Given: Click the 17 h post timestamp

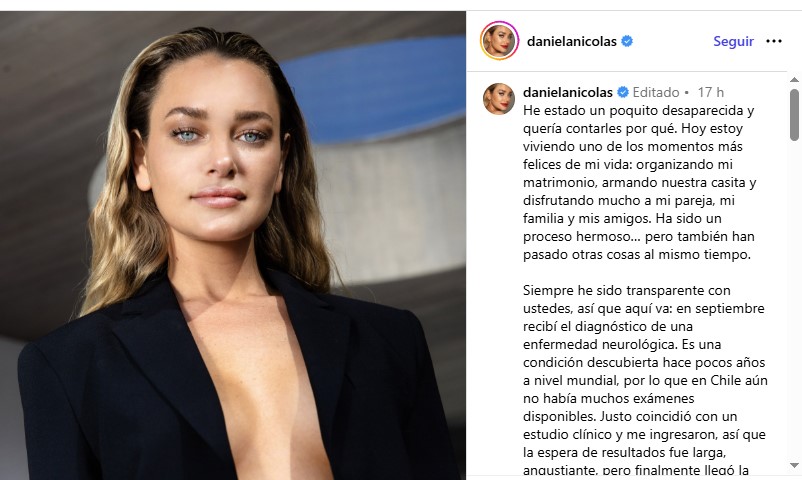Looking at the screenshot, I should 710,92.
